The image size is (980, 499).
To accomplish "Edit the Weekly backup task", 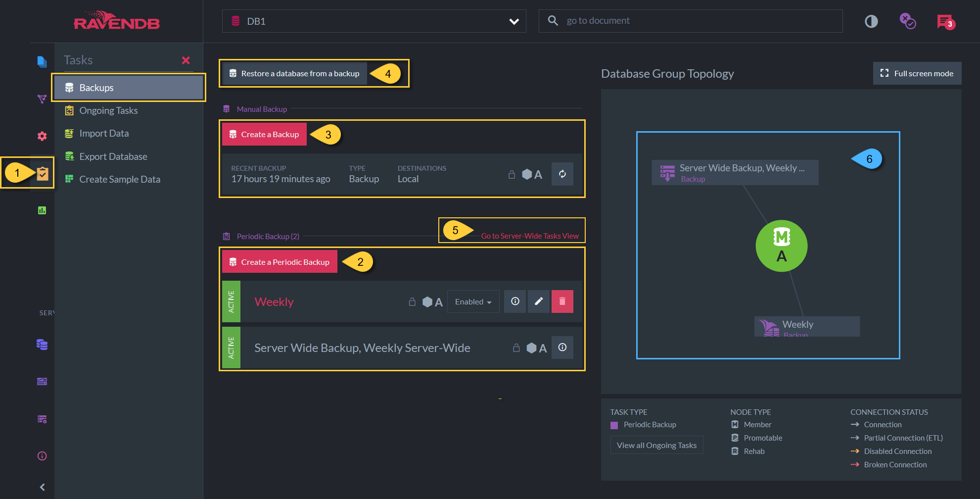I will click(x=539, y=301).
